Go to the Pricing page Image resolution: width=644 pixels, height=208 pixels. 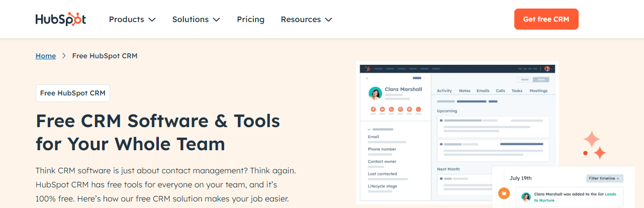251,19
